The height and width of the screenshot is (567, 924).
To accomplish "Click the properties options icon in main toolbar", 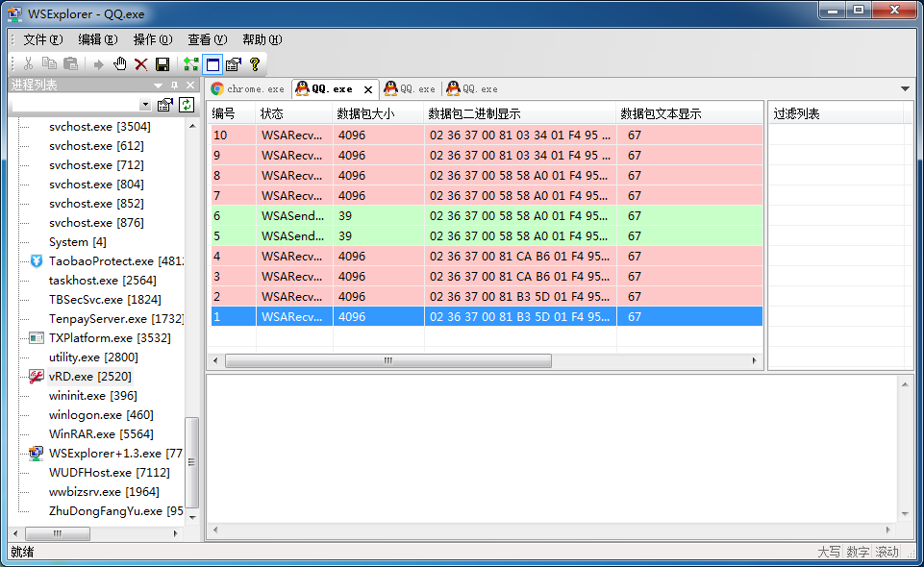I will coord(234,64).
